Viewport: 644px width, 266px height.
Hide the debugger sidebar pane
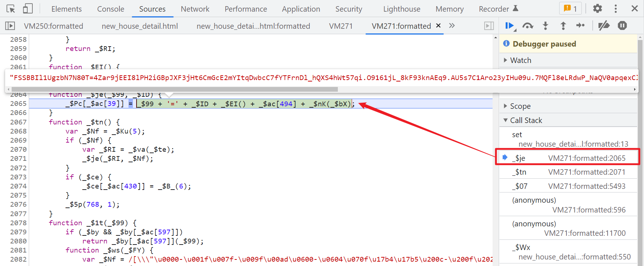489,26
